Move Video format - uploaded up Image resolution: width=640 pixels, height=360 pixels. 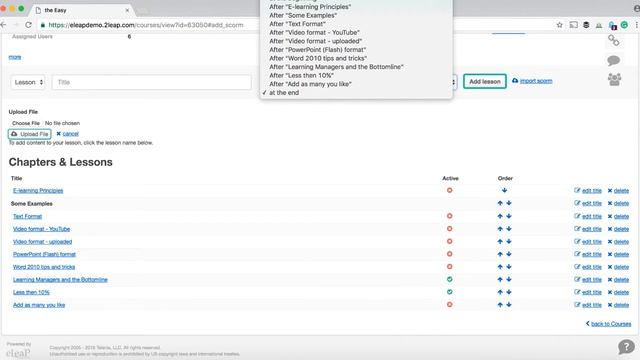500,241
